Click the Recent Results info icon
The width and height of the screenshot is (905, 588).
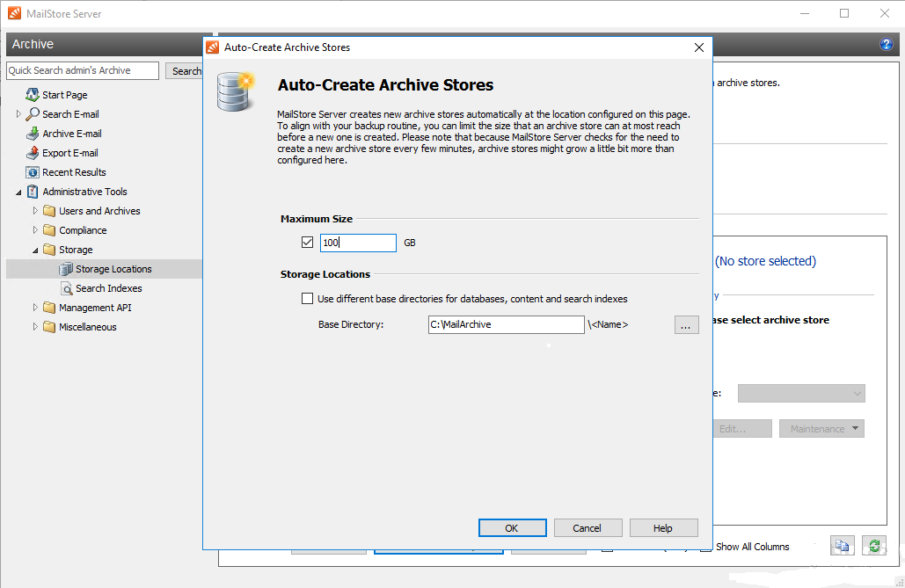tap(33, 172)
